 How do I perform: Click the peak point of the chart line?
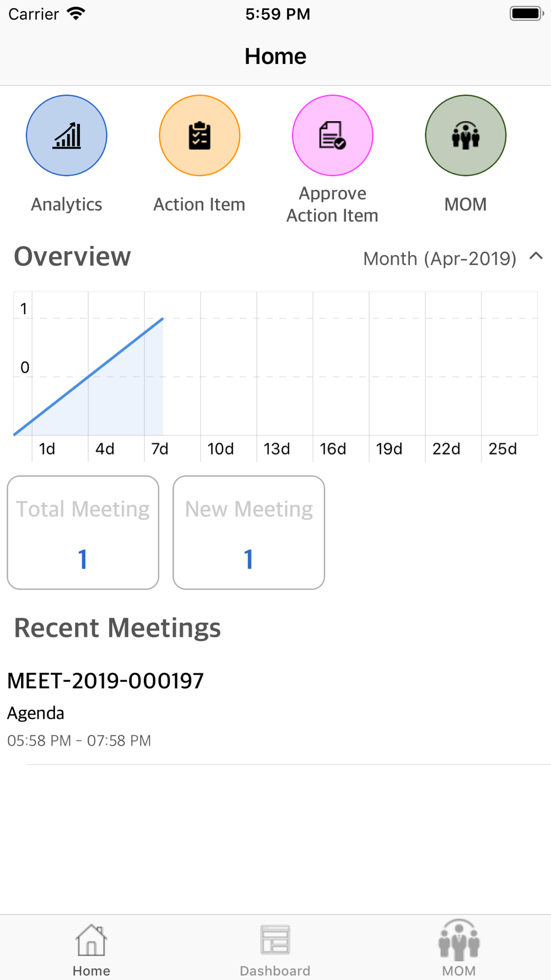163,318
